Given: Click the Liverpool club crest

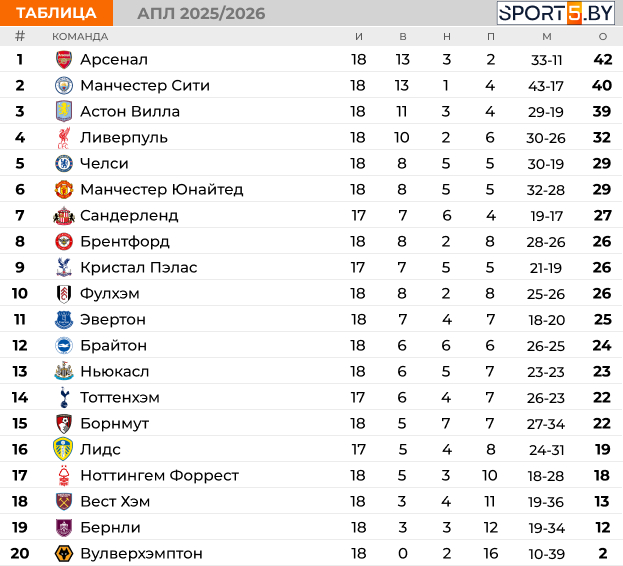Looking at the screenshot, I should click(64, 137).
